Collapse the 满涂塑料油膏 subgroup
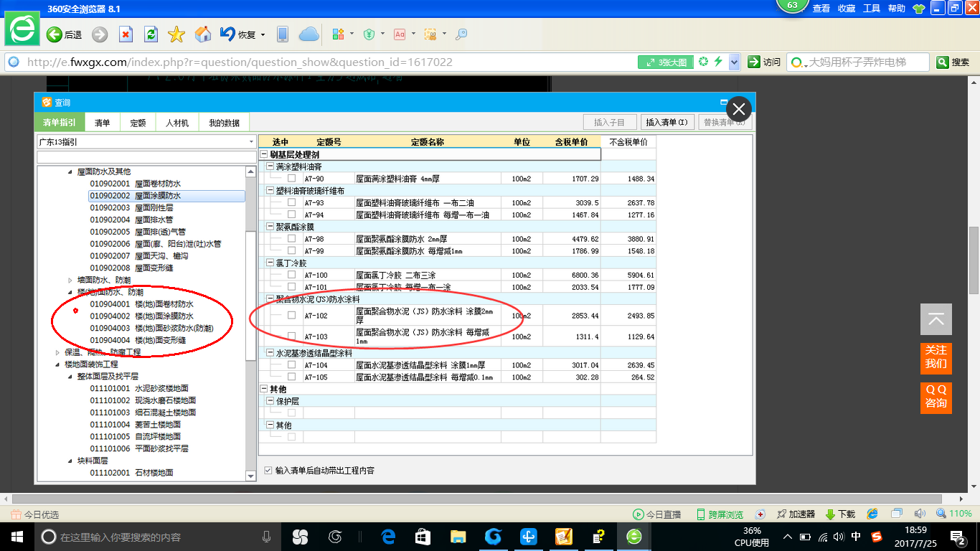 [x=270, y=166]
